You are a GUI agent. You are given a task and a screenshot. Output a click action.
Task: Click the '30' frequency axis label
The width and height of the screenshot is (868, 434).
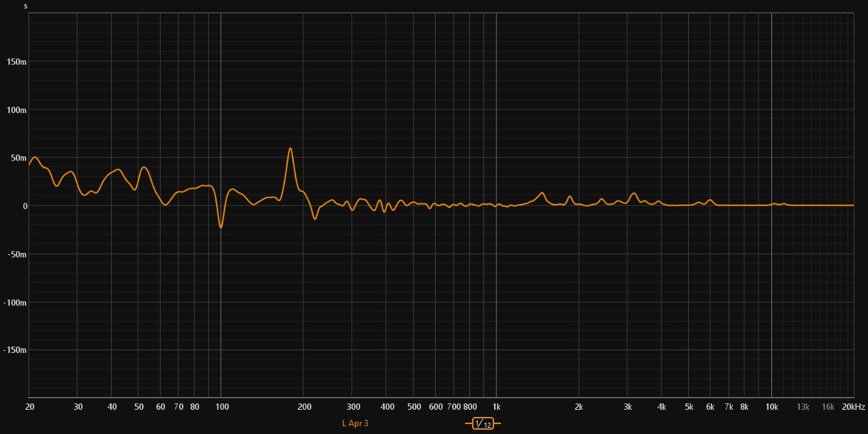(78, 407)
